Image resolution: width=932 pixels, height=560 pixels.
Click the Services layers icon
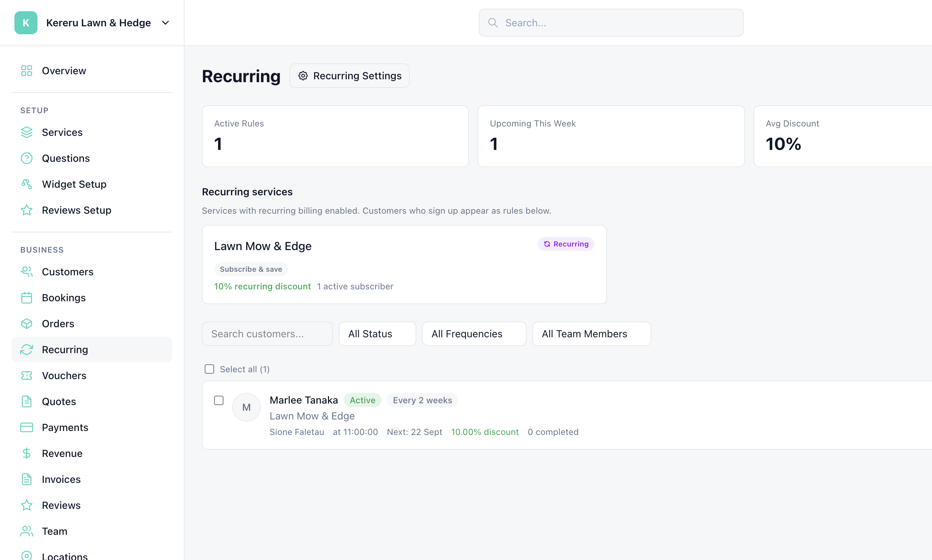(26, 133)
